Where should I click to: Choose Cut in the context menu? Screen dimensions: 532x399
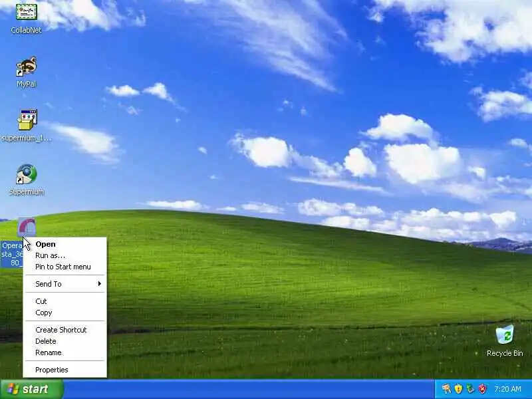click(65, 301)
